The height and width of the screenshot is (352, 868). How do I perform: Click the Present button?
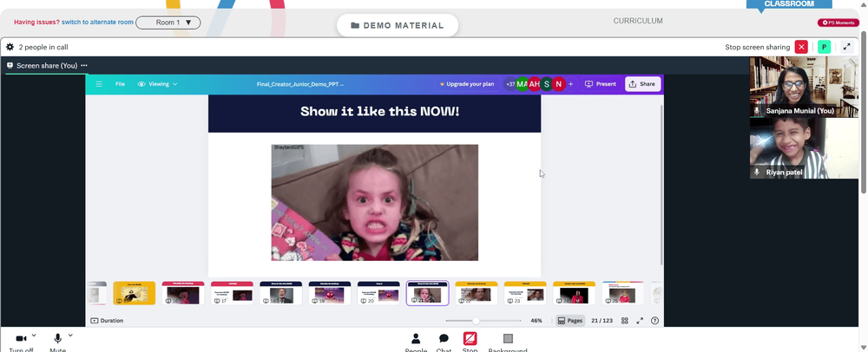pos(600,84)
